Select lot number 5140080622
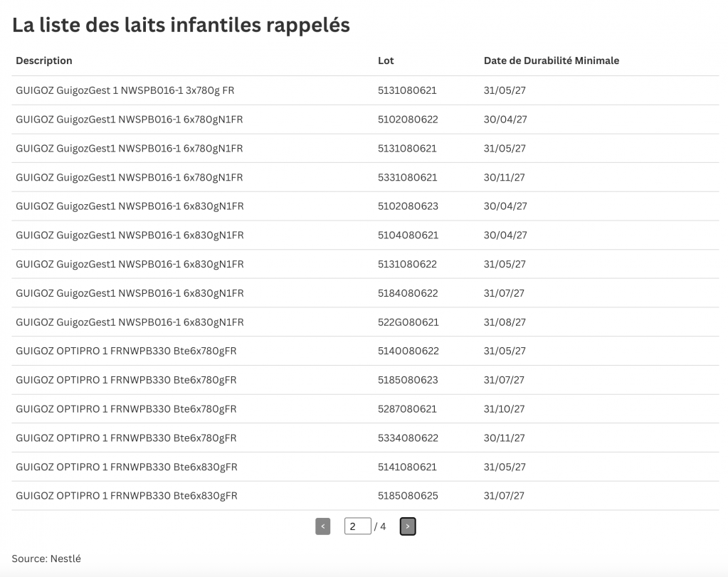The image size is (728, 577). point(408,351)
